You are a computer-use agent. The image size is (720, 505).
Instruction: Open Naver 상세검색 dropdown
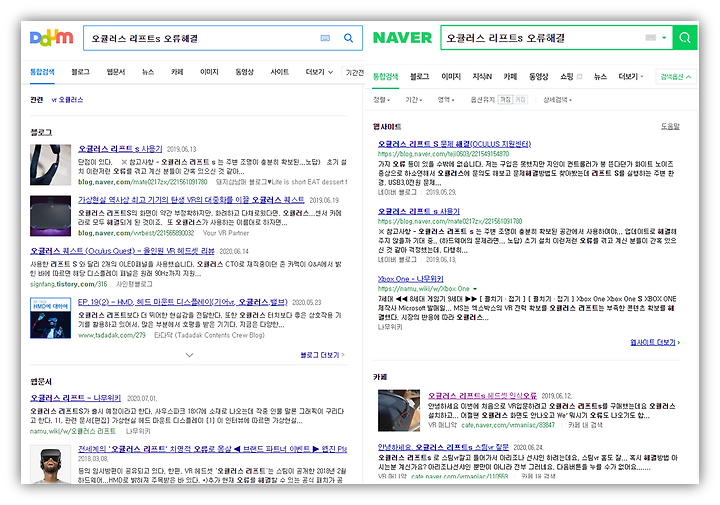coord(557,100)
